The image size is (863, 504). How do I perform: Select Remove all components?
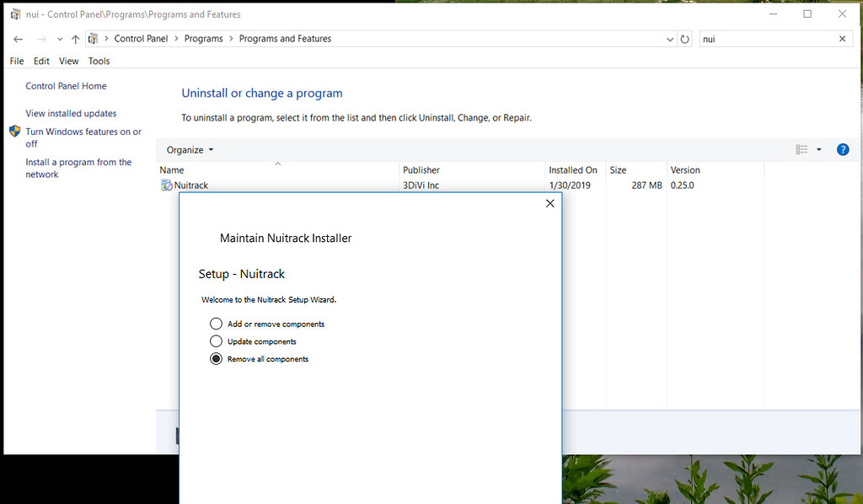(x=216, y=358)
